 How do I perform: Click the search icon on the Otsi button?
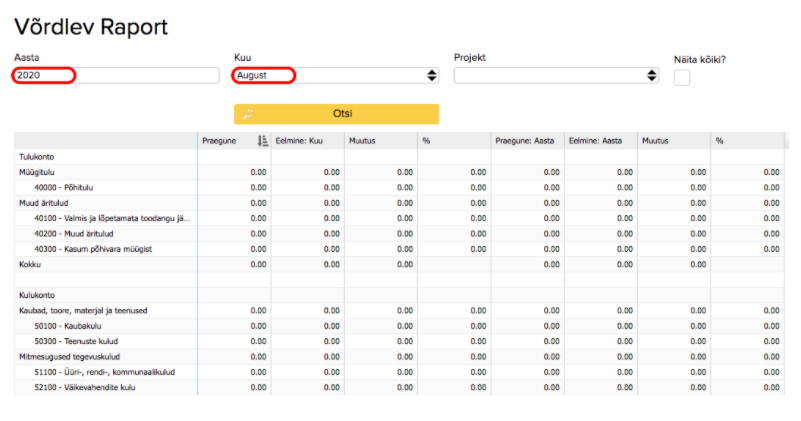tap(247, 114)
